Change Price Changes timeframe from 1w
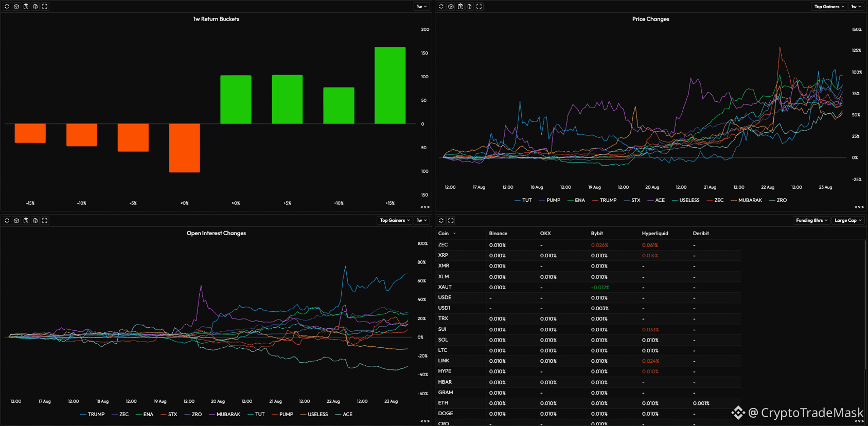The height and width of the screenshot is (426, 868). 856,7
